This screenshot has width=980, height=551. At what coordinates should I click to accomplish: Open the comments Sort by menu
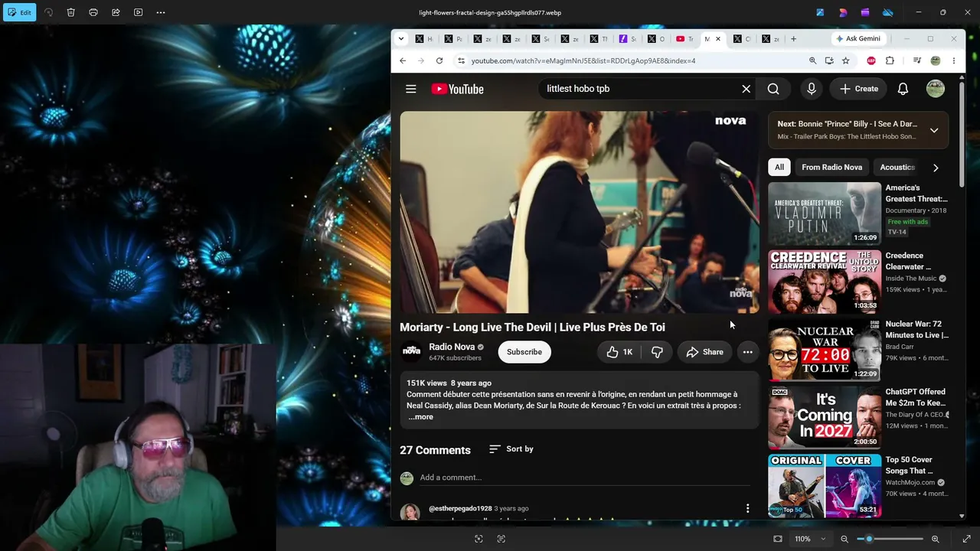511,449
